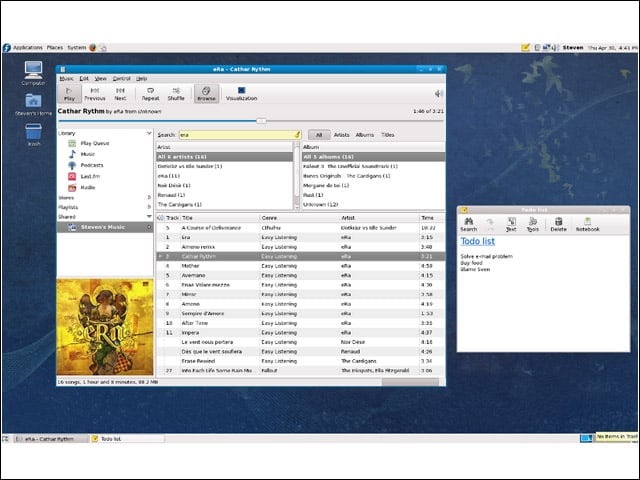The width and height of the screenshot is (640, 480).
Task: Expand the Playlists section
Action: (149, 207)
